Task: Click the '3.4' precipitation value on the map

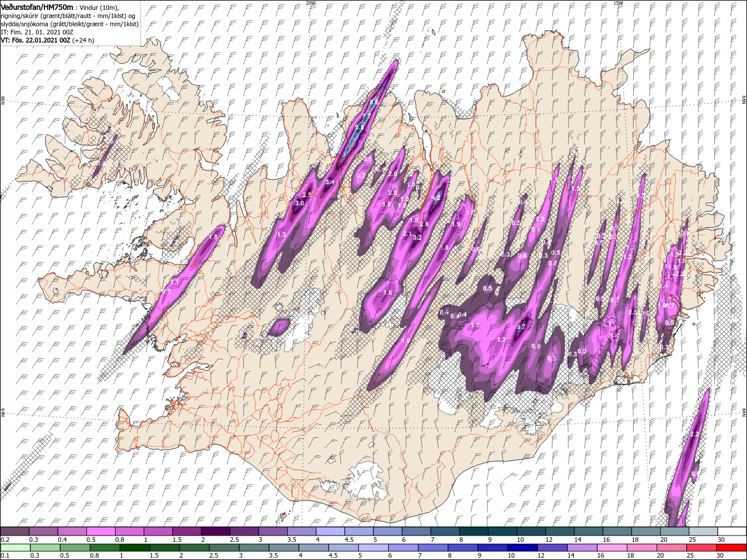Action: 330,182
